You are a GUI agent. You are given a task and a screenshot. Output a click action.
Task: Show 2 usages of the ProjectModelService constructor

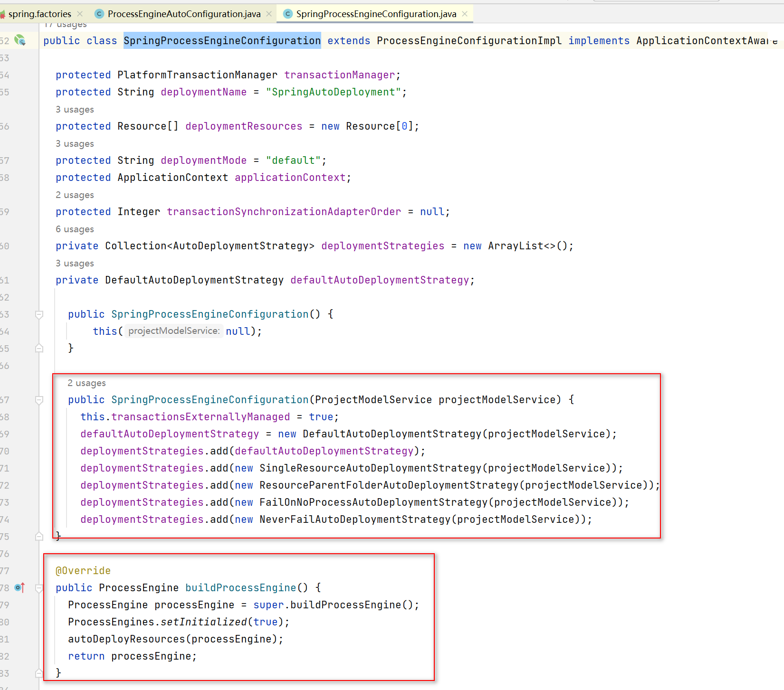click(x=86, y=383)
